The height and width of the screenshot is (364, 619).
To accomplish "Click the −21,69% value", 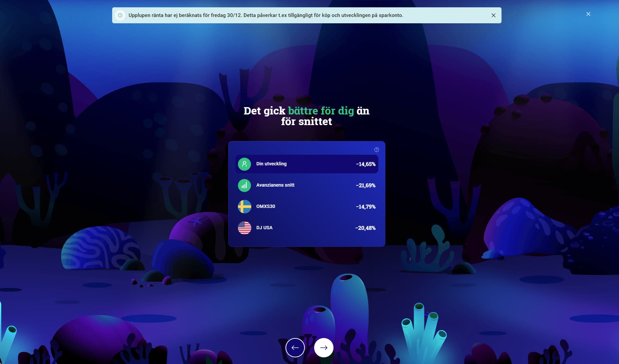I will (365, 185).
